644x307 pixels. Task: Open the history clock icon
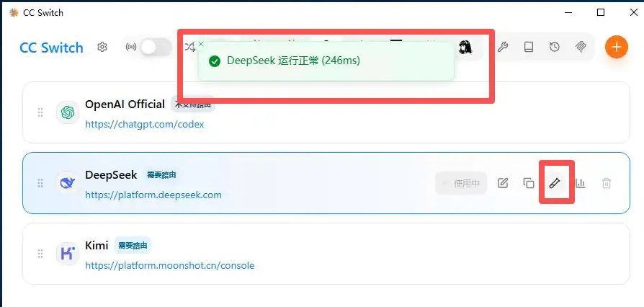pyautogui.click(x=555, y=47)
